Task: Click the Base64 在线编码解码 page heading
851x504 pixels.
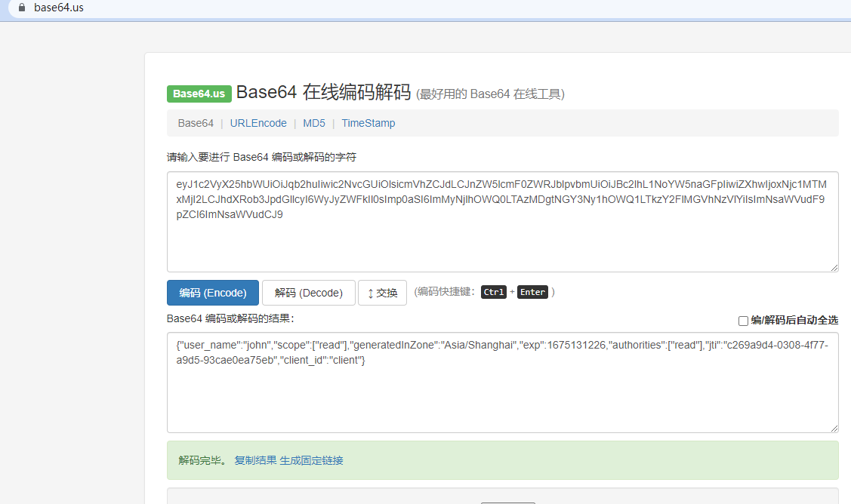Action: [x=323, y=92]
